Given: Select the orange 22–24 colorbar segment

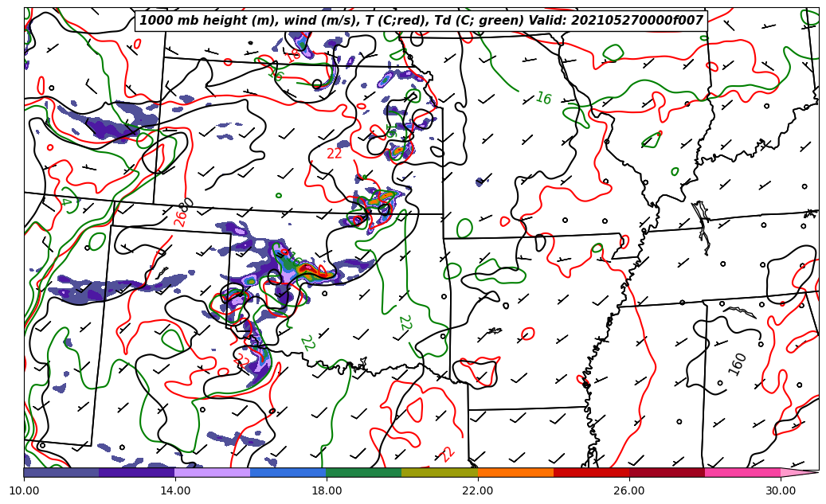Looking at the screenshot, I should 515,472.
